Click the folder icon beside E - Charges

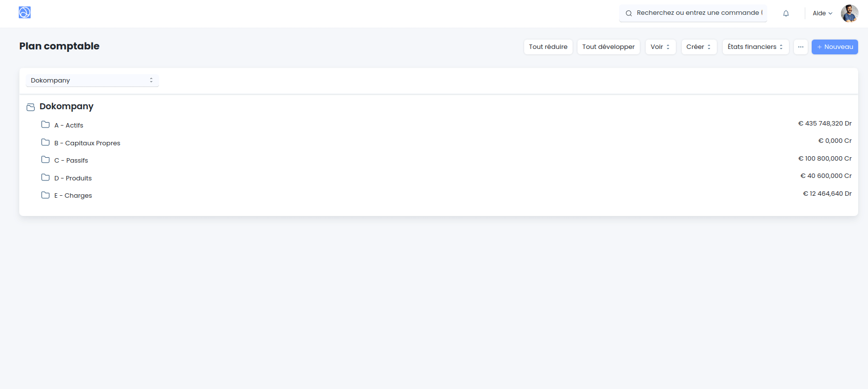(x=45, y=195)
